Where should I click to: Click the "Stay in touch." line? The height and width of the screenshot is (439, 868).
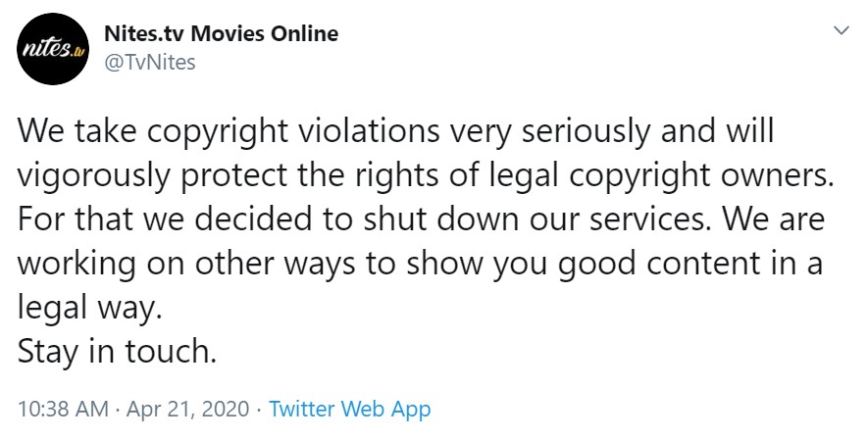(117, 351)
